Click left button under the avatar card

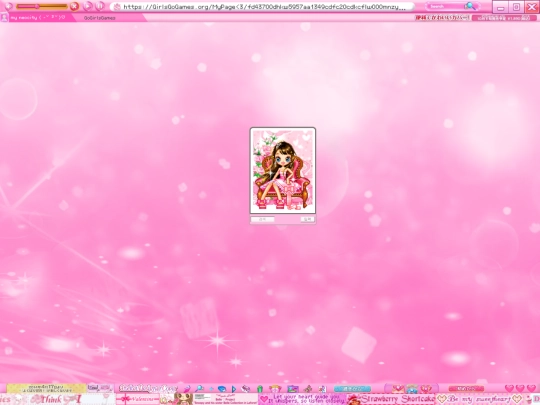pos(263,219)
